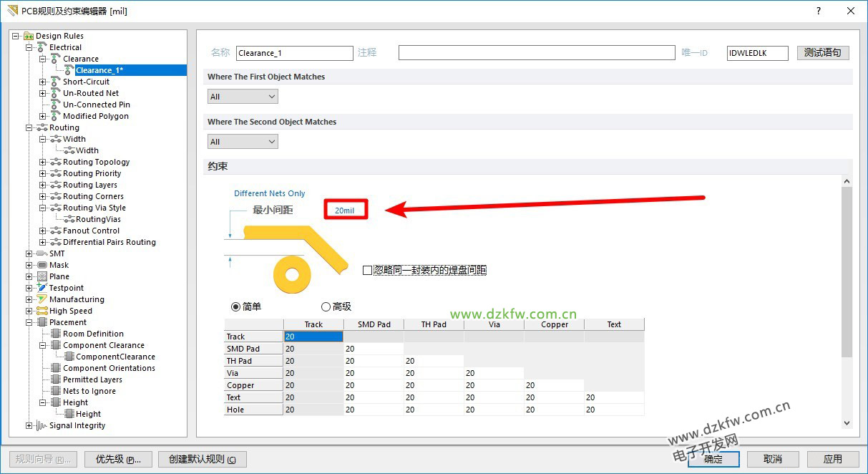868x474 pixels.
Task: Click the Routing Topology rule icon
Action: [56, 162]
